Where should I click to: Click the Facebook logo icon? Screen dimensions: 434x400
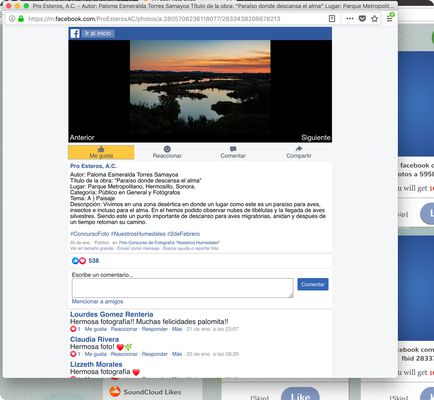(75, 33)
